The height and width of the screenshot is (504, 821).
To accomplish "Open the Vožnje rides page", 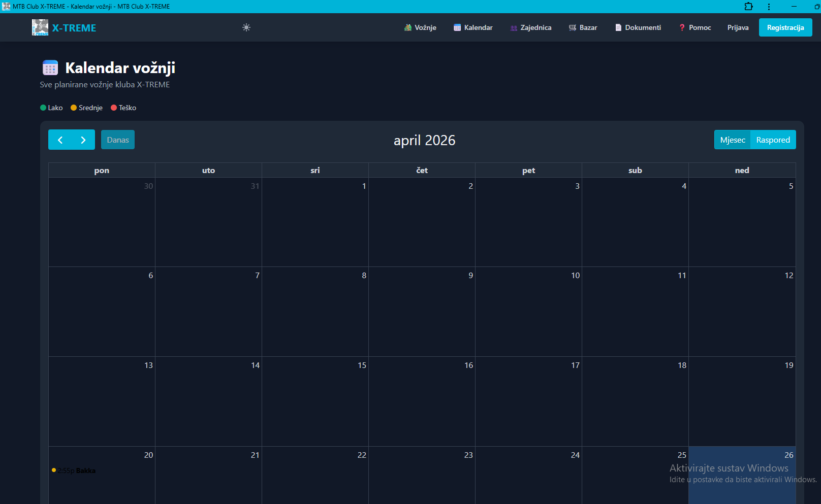I will (420, 27).
